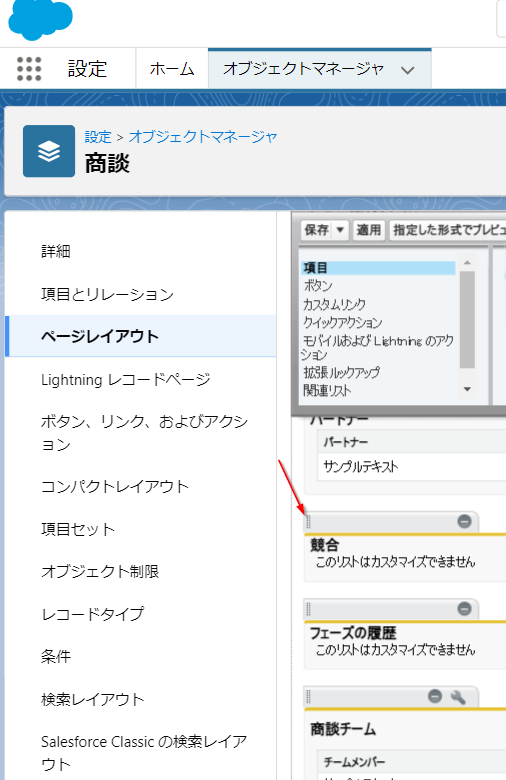Click the palette list scroll down arrow

pos(467,390)
